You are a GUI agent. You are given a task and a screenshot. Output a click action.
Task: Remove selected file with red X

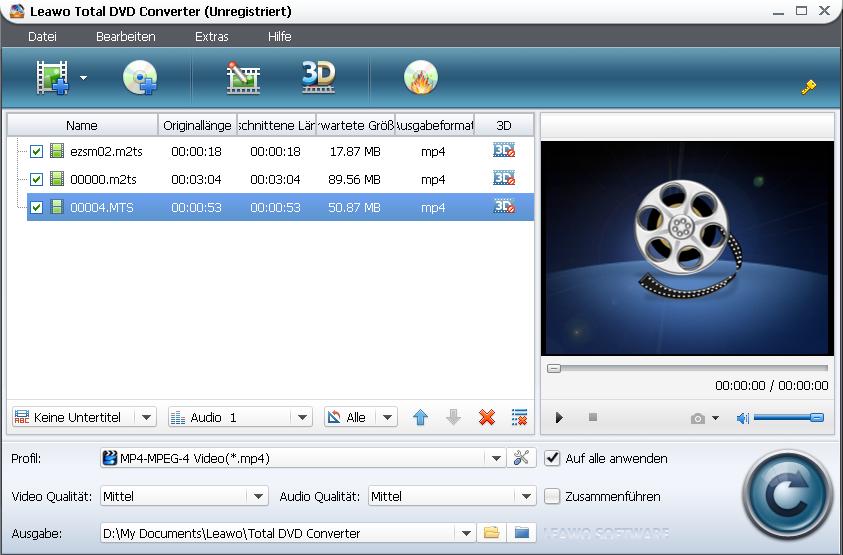[487, 417]
